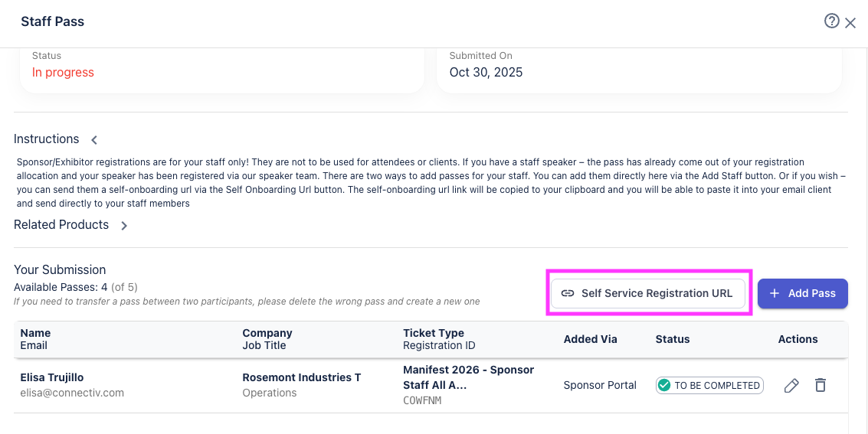Edit Elisa Trujillo's pass with pencil icon
Image resolution: width=868 pixels, height=434 pixels.
(791, 385)
